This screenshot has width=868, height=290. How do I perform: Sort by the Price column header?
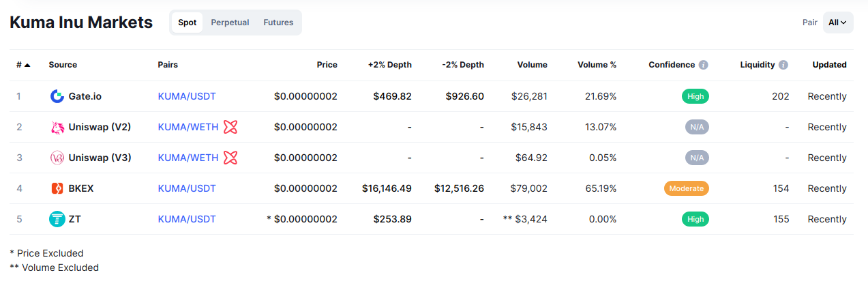[x=327, y=65]
